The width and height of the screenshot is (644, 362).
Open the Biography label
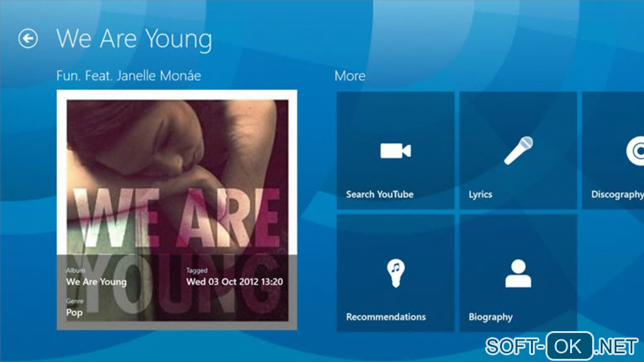coord(491,317)
